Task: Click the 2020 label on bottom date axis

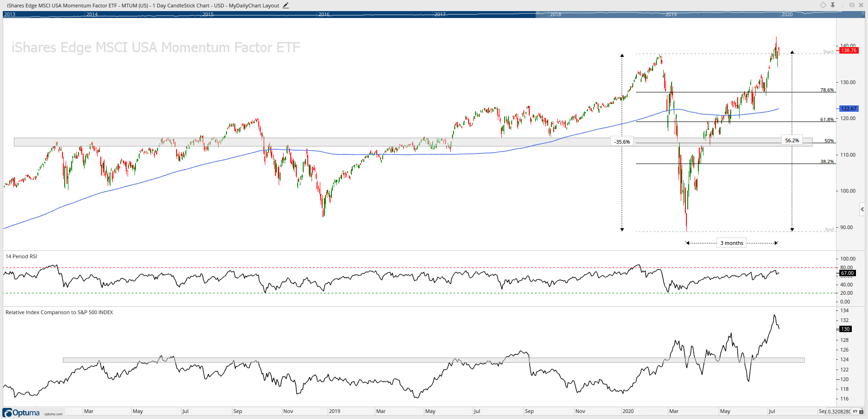Action: (628, 411)
